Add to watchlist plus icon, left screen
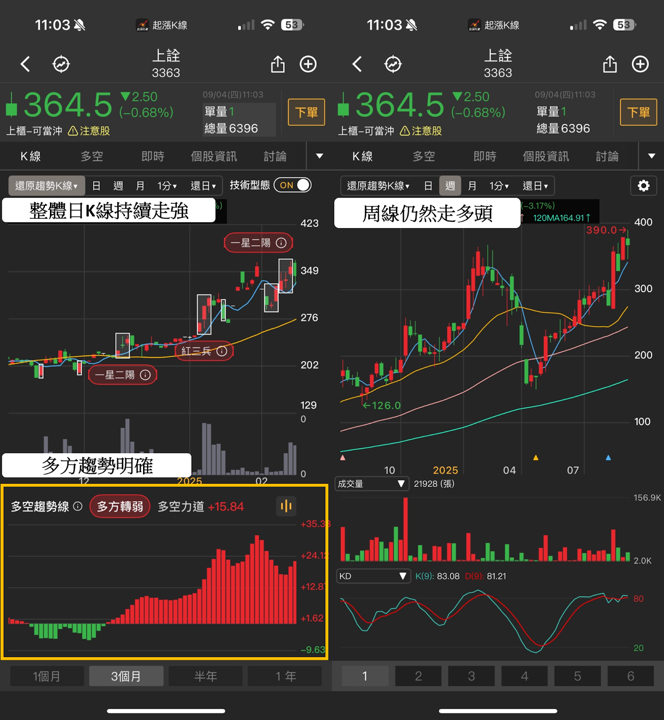Screen dimensions: 664x720 click(308, 64)
